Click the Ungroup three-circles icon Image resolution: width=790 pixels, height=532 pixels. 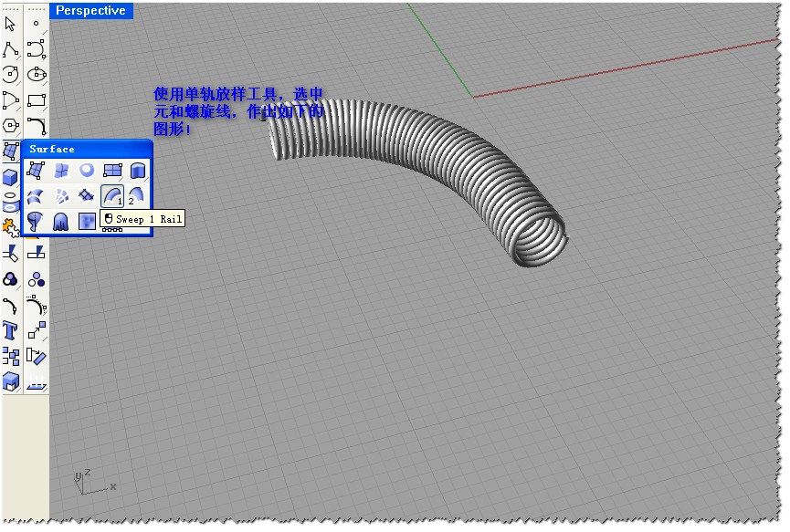click(37, 279)
